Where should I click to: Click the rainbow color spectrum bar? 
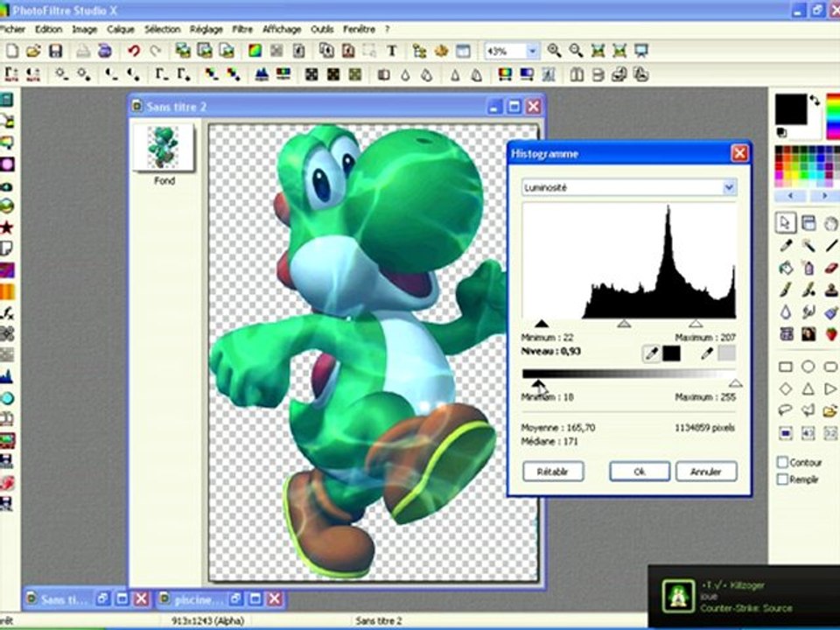[833, 116]
